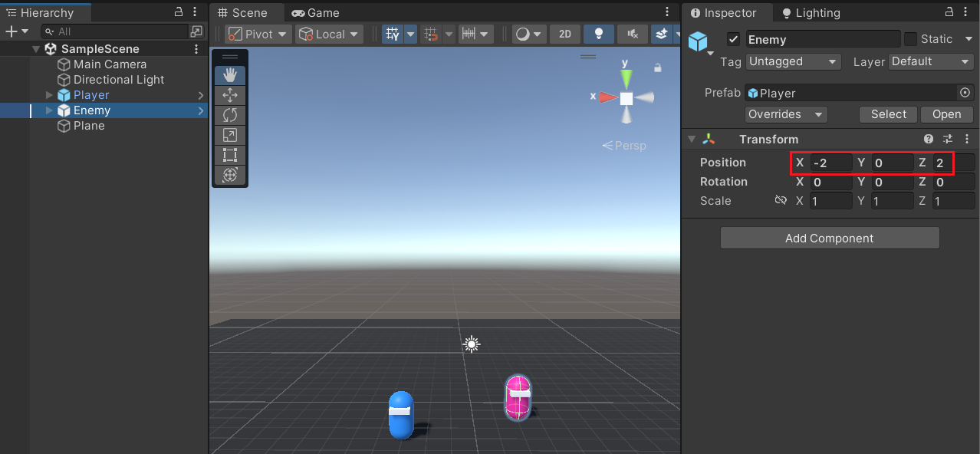
Task: Collapse the Transform component
Action: click(x=692, y=140)
